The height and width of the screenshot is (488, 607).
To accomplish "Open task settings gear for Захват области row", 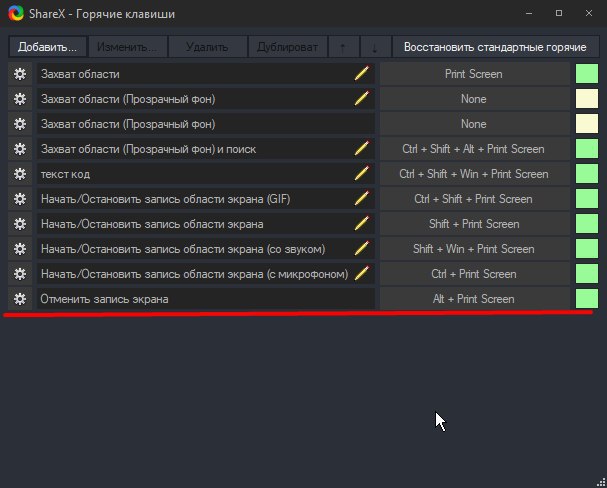I will click(x=20, y=74).
